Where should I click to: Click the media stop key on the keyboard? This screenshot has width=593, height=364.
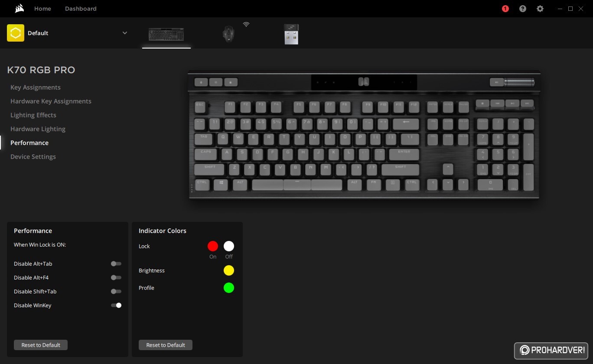tap(482, 104)
